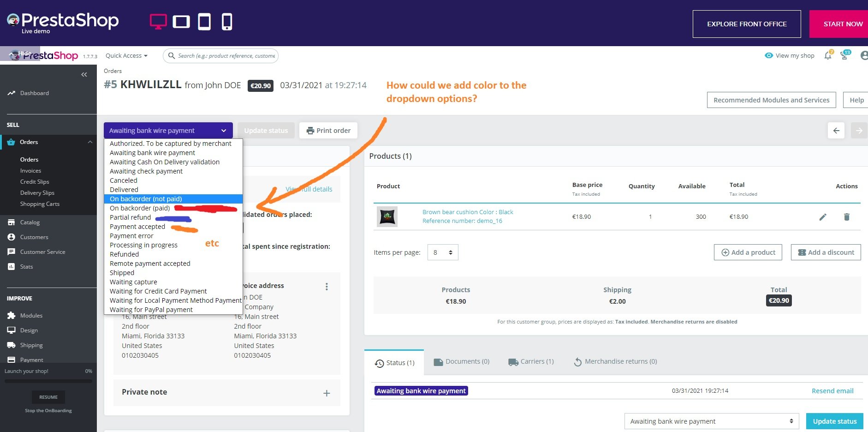Open the notifications bell
Viewport: 868px width, 432px height.
(x=828, y=55)
